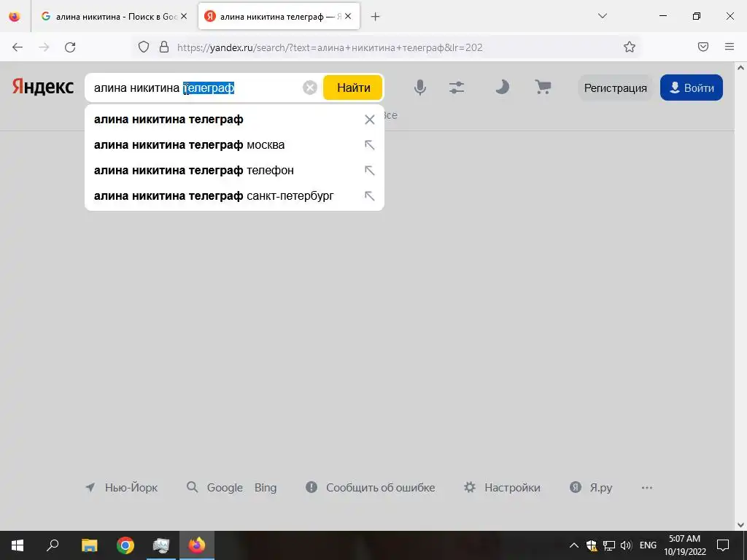747x560 pixels.
Task: Click the Войти login button
Action: [x=692, y=87]
